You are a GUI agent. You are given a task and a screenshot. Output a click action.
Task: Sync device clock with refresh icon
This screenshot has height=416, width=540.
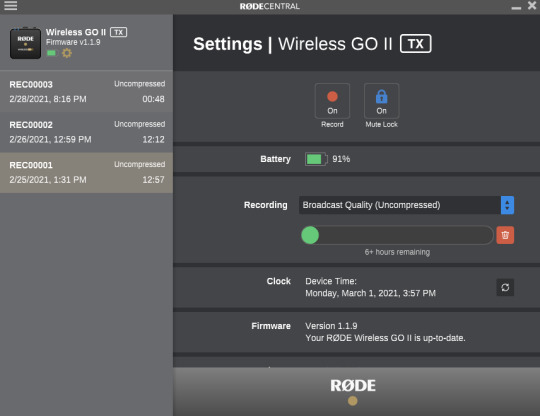(505, 288)
